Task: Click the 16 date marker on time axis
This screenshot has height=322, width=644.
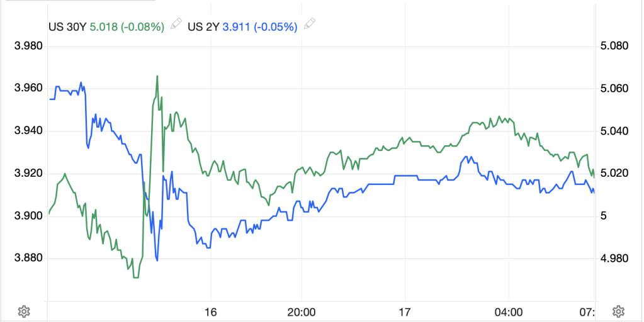Action: coord(210,311)
